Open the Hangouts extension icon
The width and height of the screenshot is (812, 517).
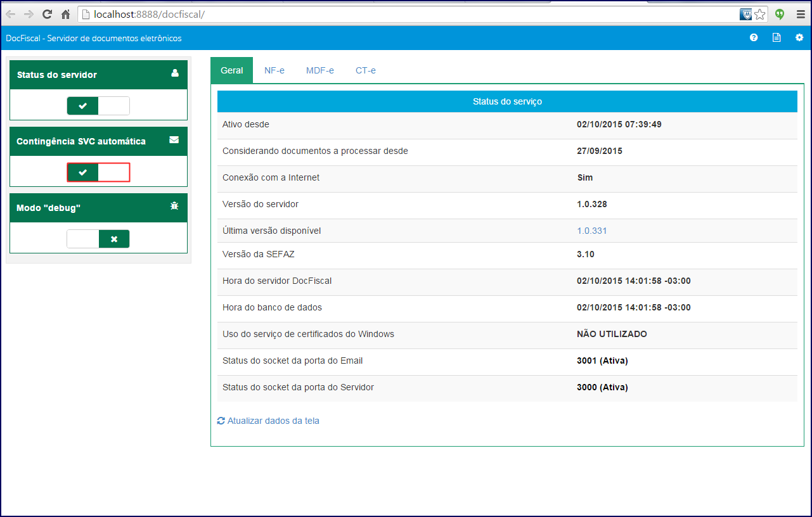click(780, 14)
